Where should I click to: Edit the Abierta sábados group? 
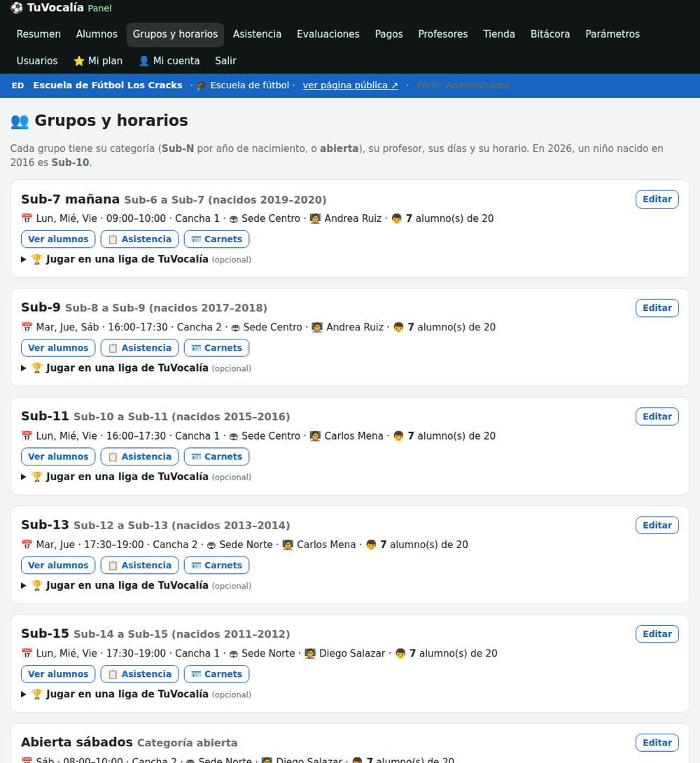pyautogui.click(x=657, y=743)
